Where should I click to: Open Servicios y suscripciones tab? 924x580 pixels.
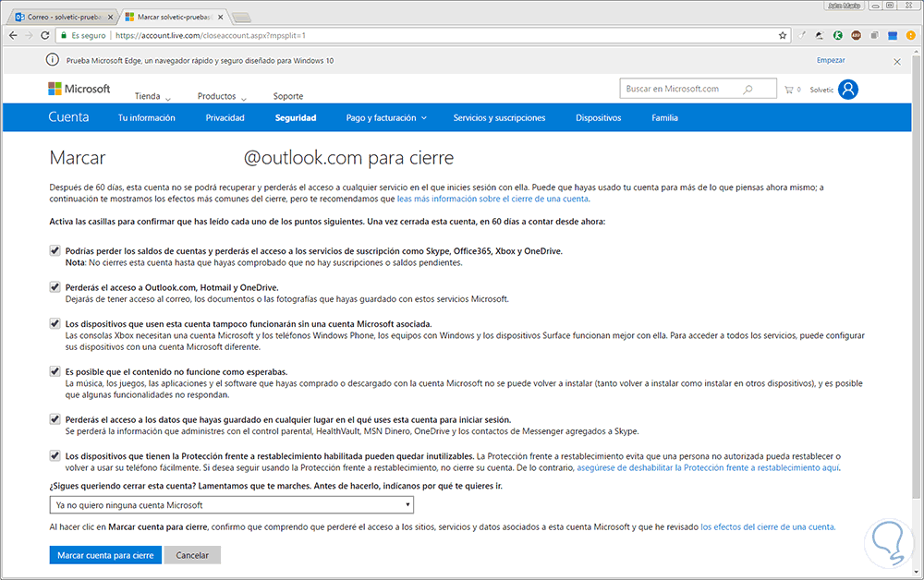coord(499,118)
